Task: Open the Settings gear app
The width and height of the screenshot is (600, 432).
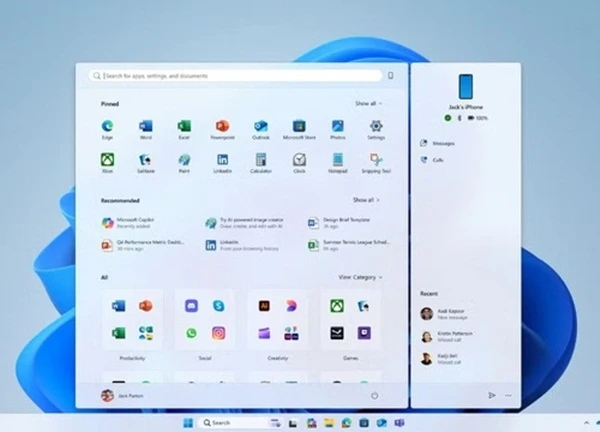Action: pos(376,129)
